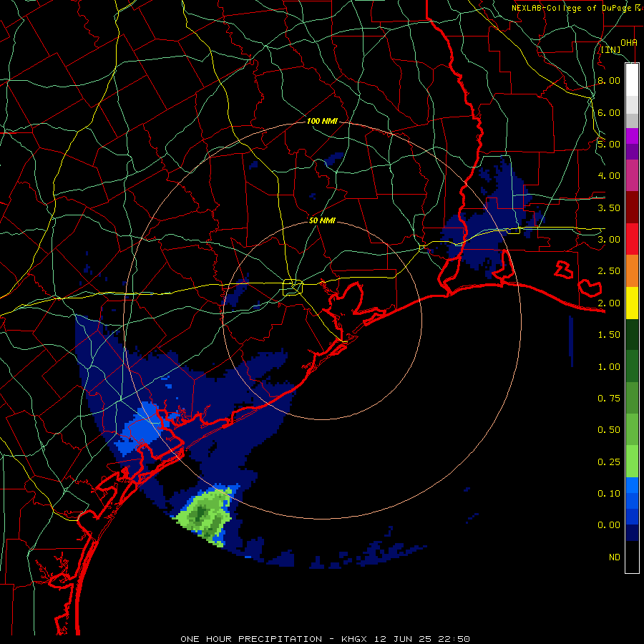Click the white swatch at top of scale
This screenshot has height=644, width=644.
632,79
